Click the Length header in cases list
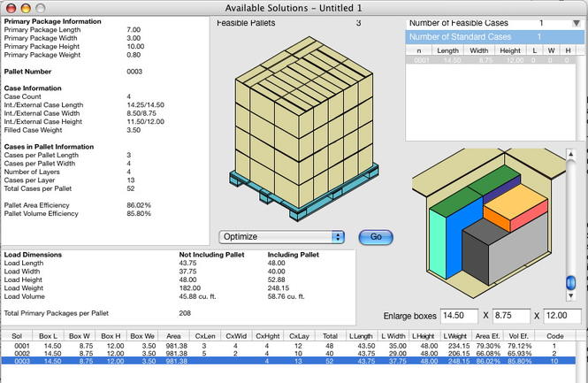The width and height of the screenshot is (588, 383). click(x=447, y=50)
